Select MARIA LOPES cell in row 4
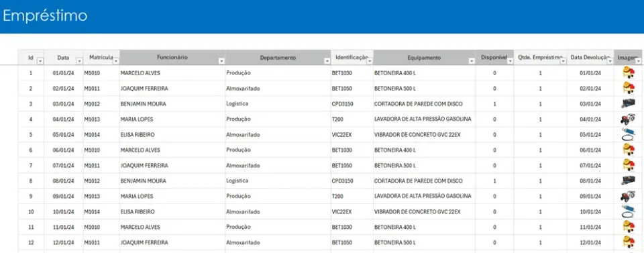Screen dimensions: 644x253 (x=172, y=119)
